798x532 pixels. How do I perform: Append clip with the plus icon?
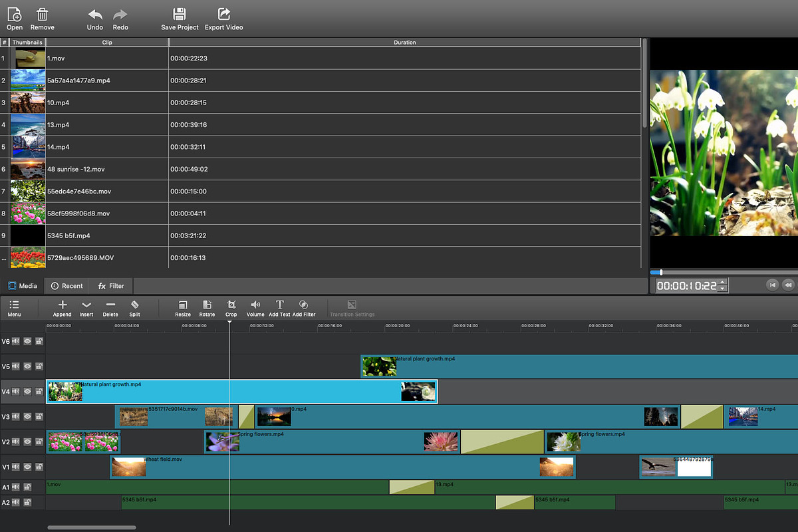pyautogui.click(x=63, y=305)
